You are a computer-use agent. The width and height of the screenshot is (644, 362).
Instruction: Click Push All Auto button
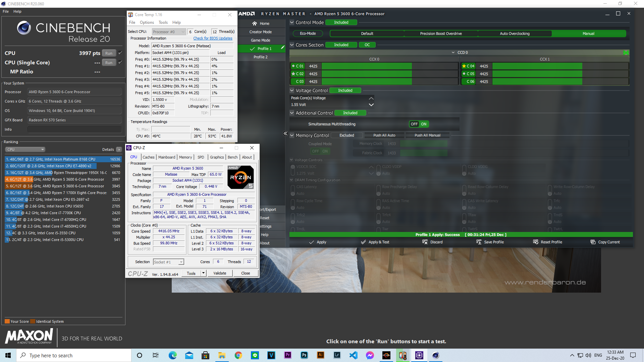pyautogui.click(x=384, y=135)
